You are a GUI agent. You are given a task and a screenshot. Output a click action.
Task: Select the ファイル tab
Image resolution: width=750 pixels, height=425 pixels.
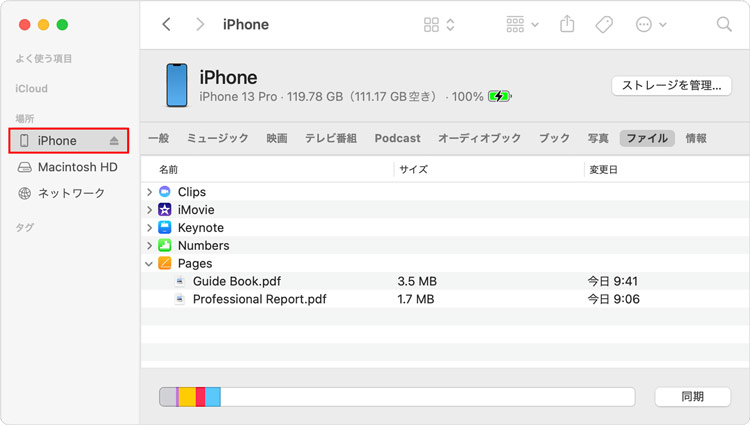(647, 138)
